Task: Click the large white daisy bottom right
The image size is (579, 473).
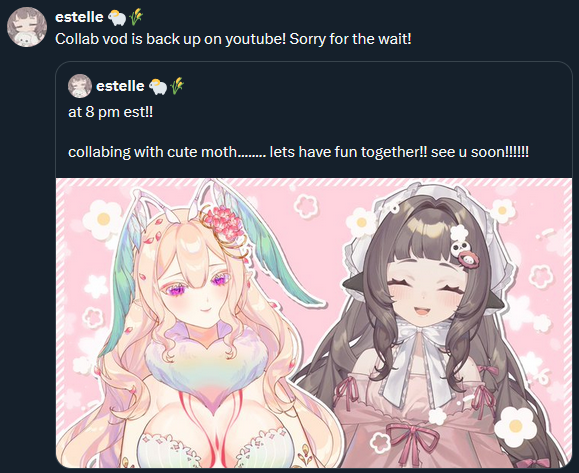Action: click(x=515, y=426)
